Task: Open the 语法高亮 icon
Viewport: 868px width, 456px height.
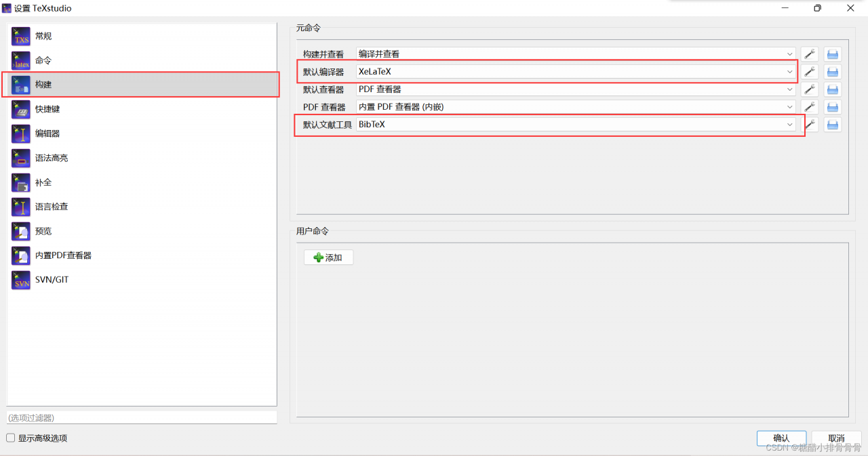Action: coord(21,158)
